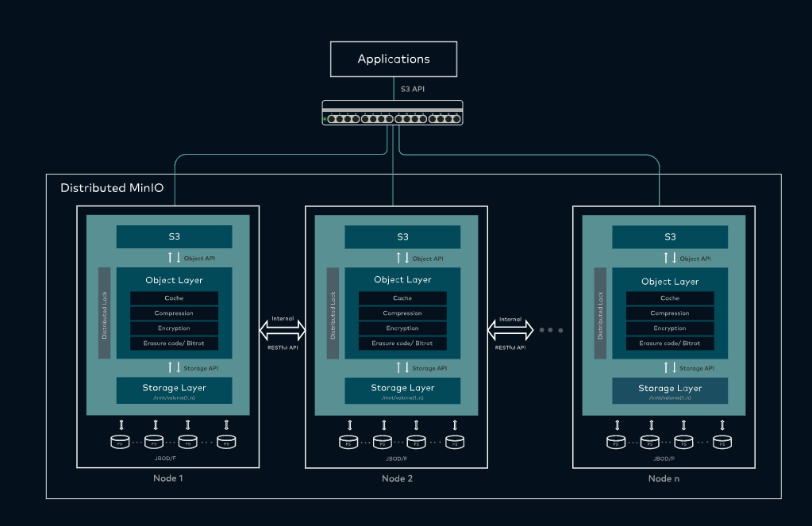Screen dimensions: 812x526
Task: Click the network switch icon below Applications
Action: pos(393,113)
